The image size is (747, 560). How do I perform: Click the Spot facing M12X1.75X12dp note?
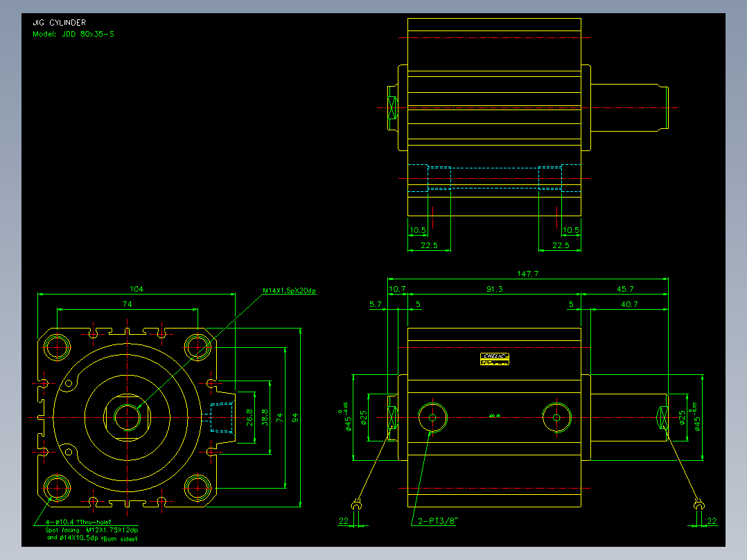[x=92, y=530]
